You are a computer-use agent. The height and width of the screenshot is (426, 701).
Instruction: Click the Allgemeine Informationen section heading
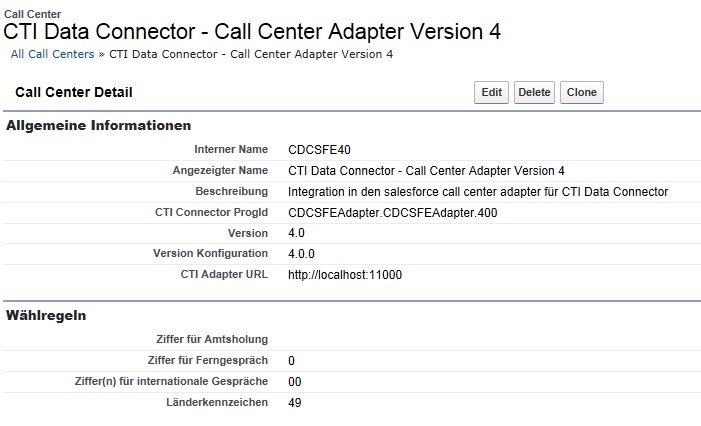(98, 126)
